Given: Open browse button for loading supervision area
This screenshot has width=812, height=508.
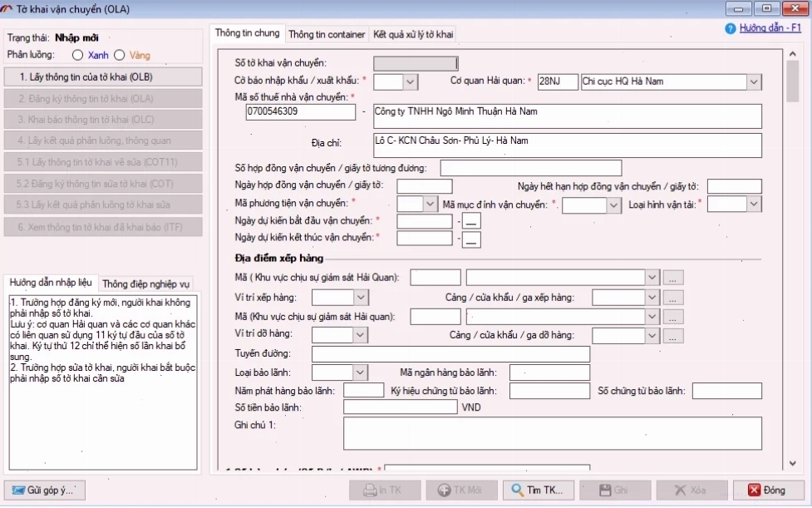Looking at the screenshot, I should point(672,278).
